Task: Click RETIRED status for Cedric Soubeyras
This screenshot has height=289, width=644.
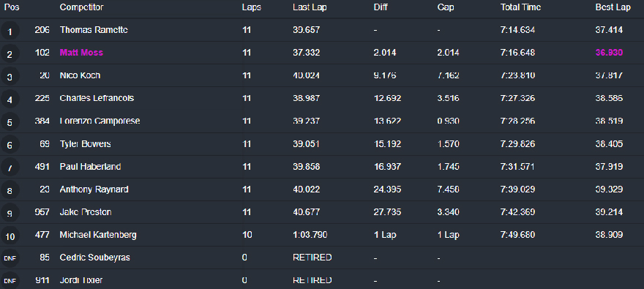Action: point(312,258)
